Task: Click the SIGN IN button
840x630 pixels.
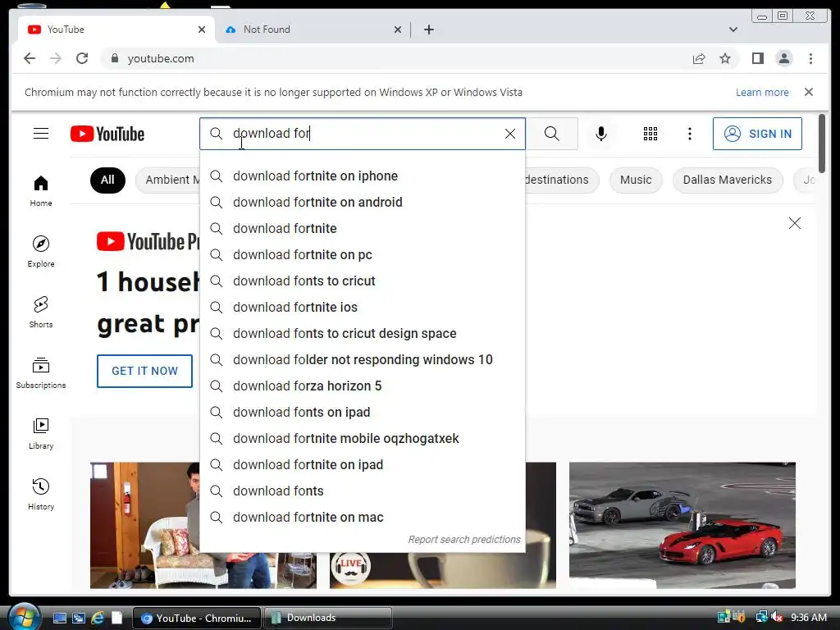Action: tap(757, 134)
